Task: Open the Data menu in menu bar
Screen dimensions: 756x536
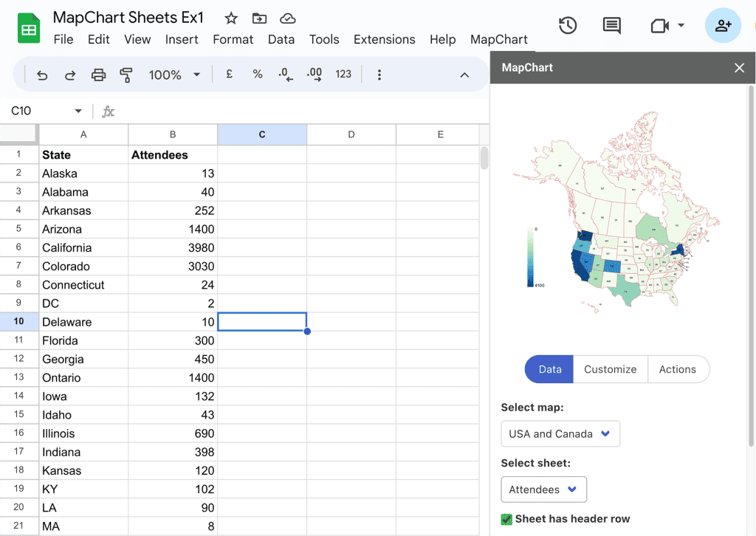Action: (281, 40)
